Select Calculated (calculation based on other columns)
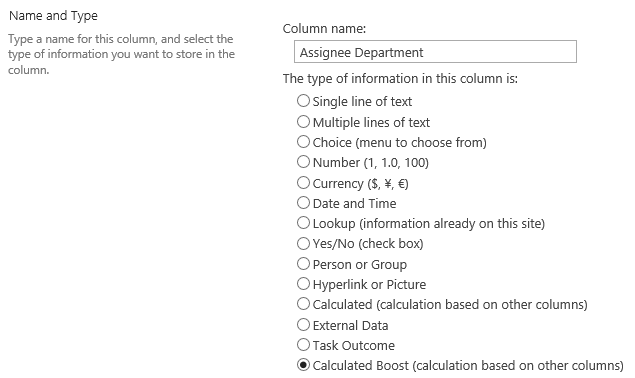 pos(303,304)
